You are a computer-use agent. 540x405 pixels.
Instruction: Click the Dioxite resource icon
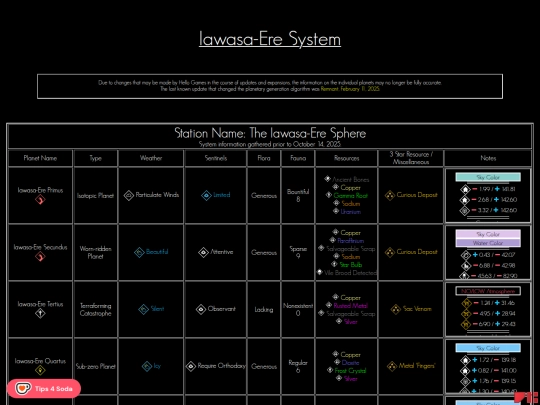(337, 362)
